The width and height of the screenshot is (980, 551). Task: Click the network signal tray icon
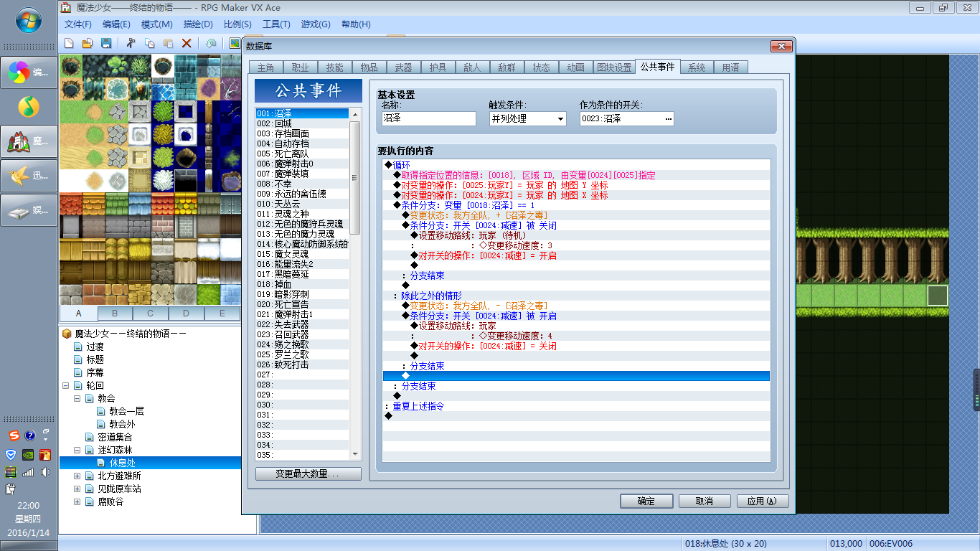(28, 471)
